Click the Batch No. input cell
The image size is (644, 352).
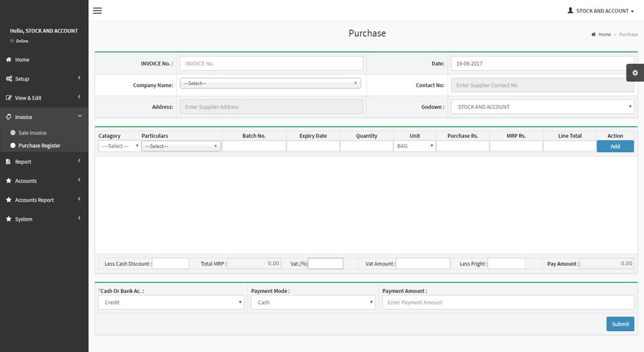coord(254,146)
